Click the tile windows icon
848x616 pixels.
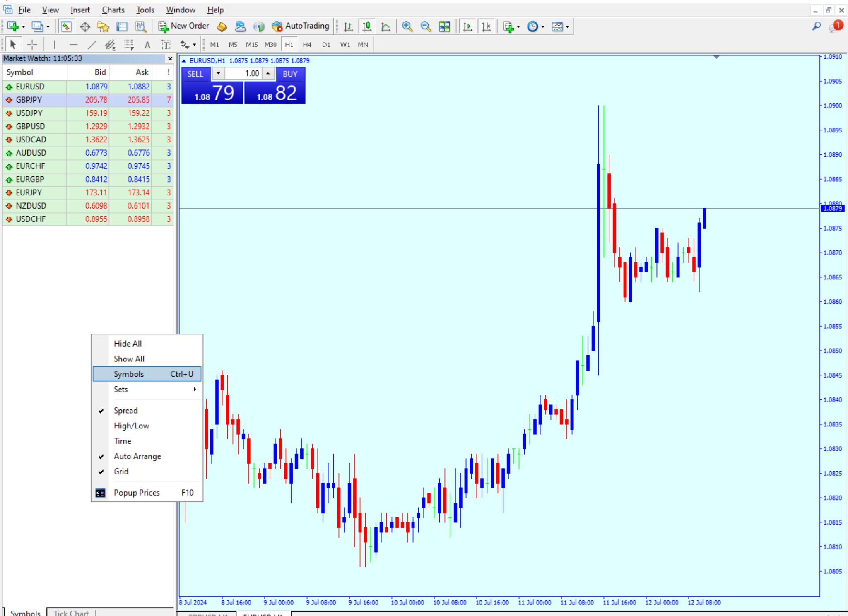(445, 26)
